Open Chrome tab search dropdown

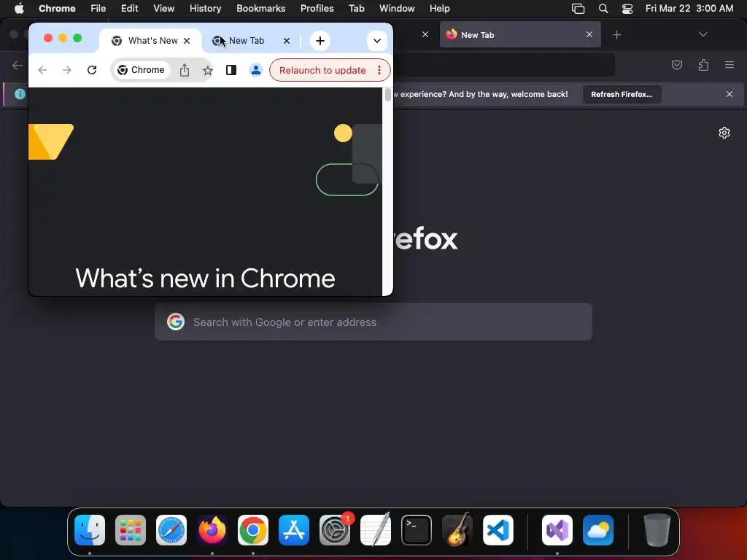coord(377,41)
